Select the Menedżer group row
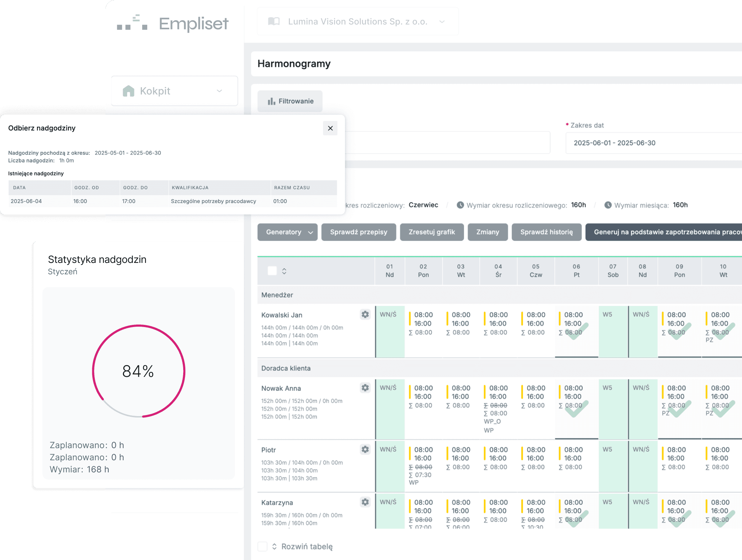742x560 pixels. 277,295
